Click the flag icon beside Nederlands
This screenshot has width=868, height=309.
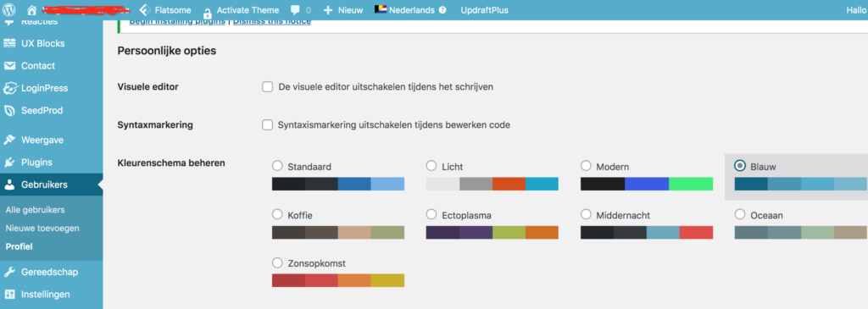click(381, 9)
